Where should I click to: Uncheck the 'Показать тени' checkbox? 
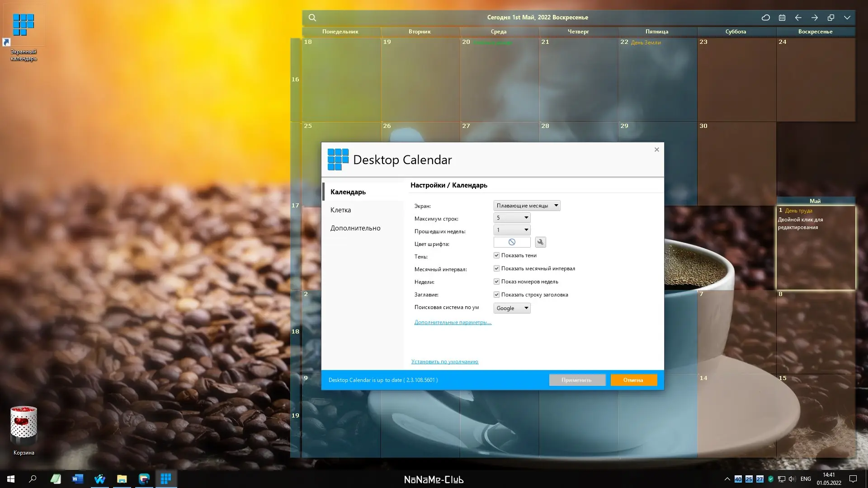(496, 255)
